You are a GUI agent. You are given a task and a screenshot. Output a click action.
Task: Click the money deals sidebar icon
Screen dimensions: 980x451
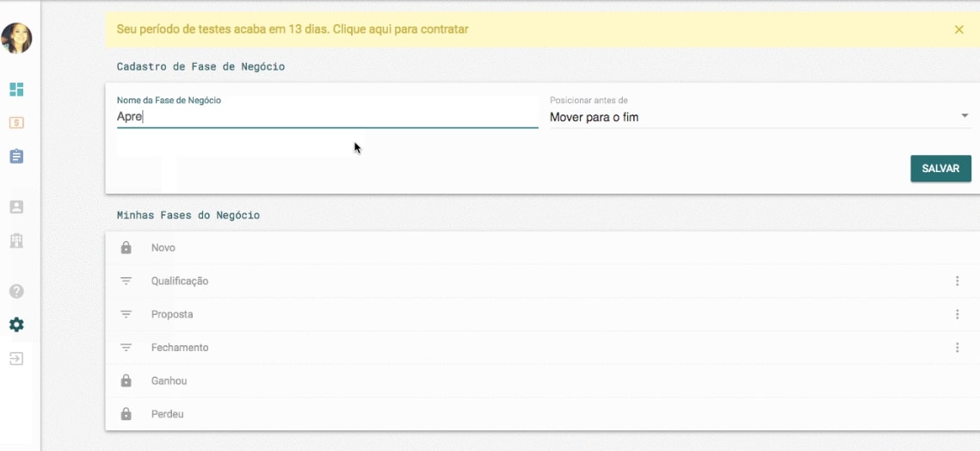pyautogui.click(x=16, y=123)
